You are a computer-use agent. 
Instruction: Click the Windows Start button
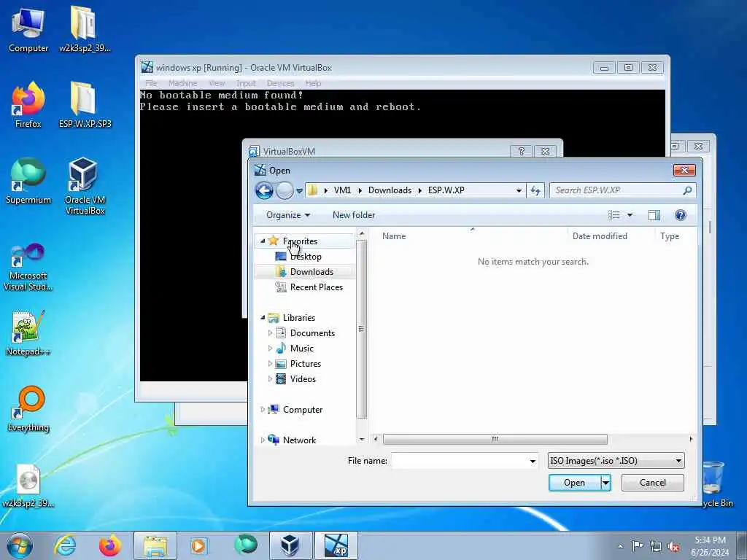pos(20,545)
